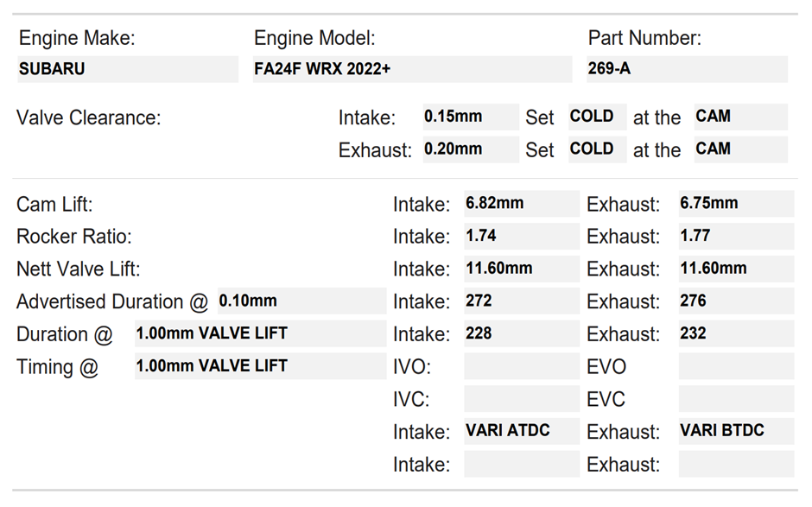The width and height of the screenshot is (812, 507).
Task: Select the exhaust cam lift 6.75mm field
Action: (735, 203)
